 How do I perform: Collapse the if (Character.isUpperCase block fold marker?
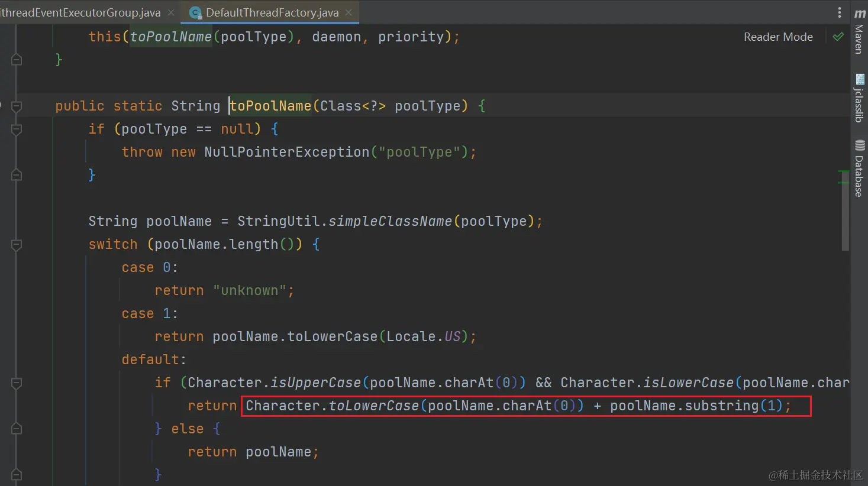coord(17,383)
